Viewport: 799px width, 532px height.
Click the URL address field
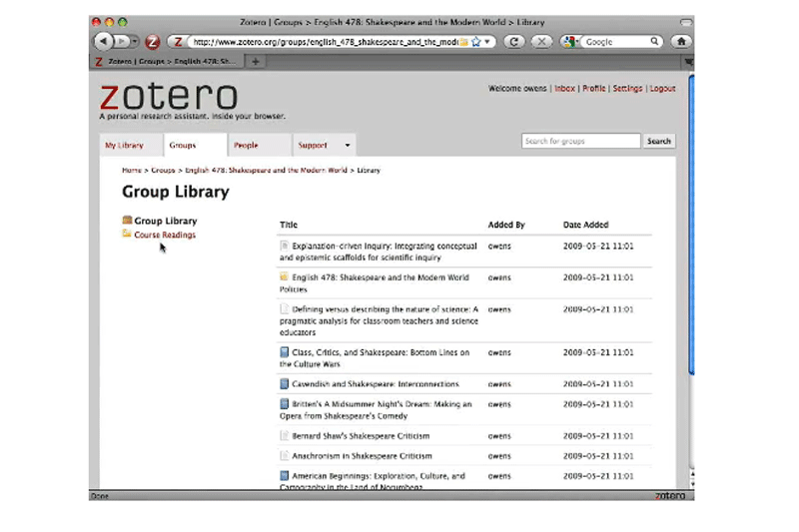[325, 42]
